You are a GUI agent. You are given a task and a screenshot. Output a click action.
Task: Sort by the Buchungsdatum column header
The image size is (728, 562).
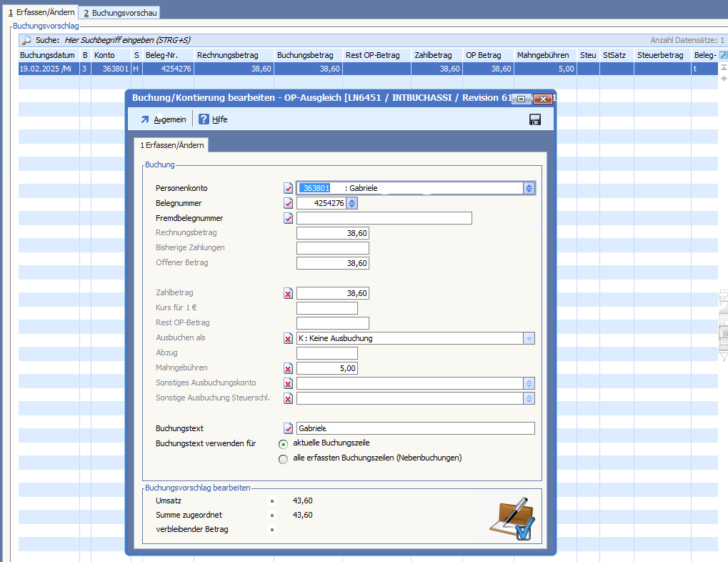47,55
